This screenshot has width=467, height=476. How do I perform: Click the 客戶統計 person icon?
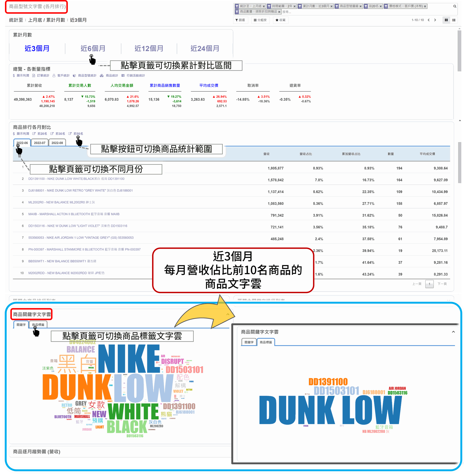54,76
